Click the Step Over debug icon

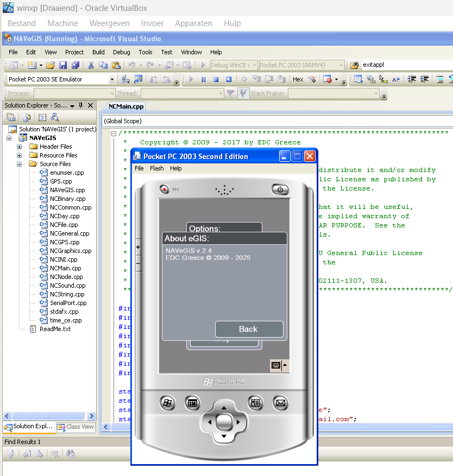(269, 79)
